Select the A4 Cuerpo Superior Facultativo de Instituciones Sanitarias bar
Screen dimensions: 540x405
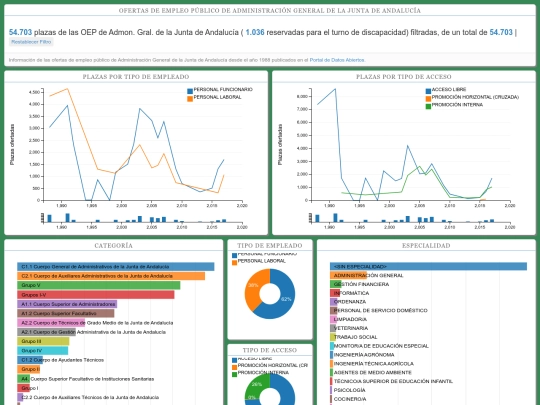point(23,379)
